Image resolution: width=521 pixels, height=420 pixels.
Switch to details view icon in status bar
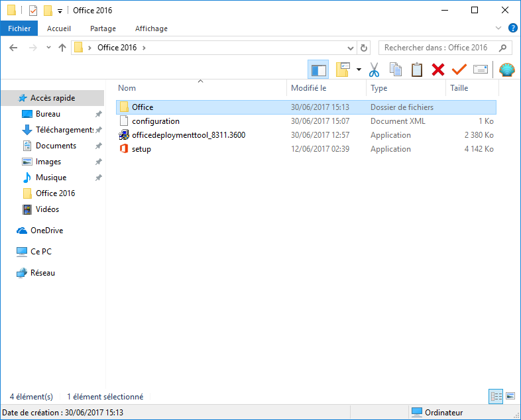[x=496, y=396]
